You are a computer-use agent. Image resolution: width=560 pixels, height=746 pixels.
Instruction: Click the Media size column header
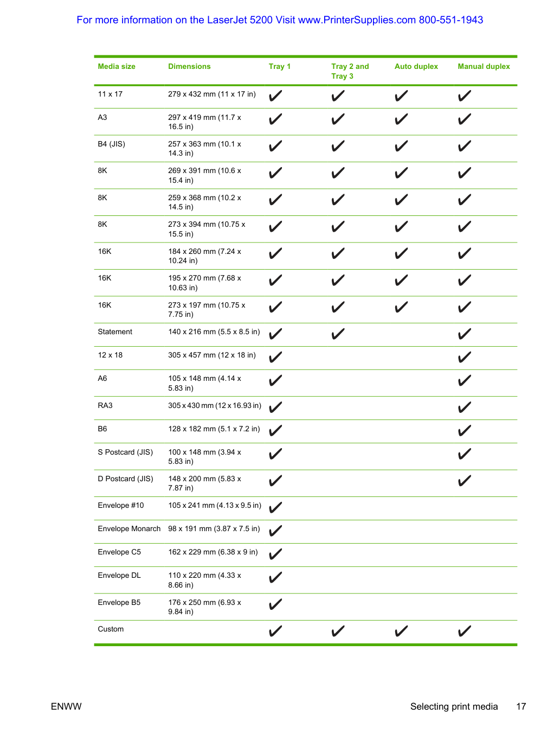pos(117,66)
